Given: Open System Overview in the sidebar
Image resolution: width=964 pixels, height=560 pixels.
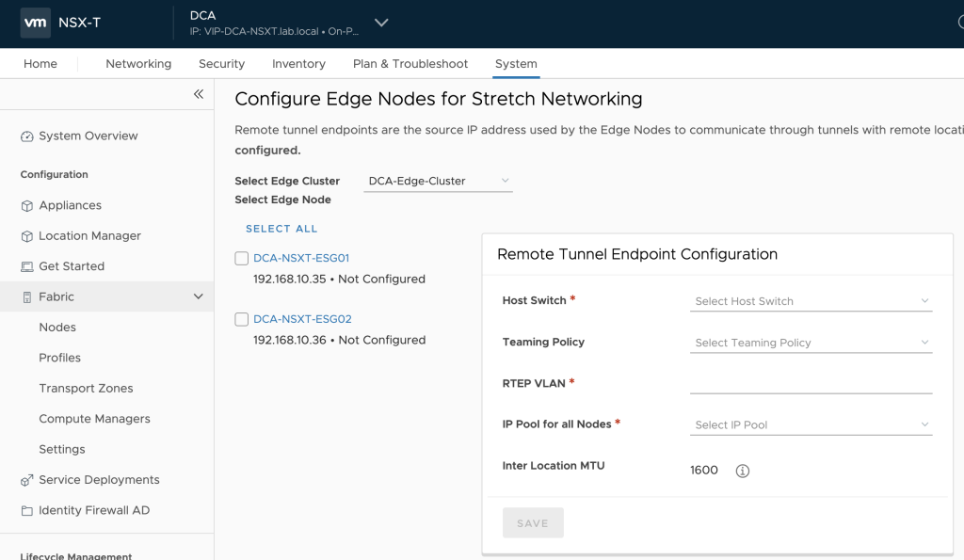Looking at the screenshot, I should click(88, 136).
